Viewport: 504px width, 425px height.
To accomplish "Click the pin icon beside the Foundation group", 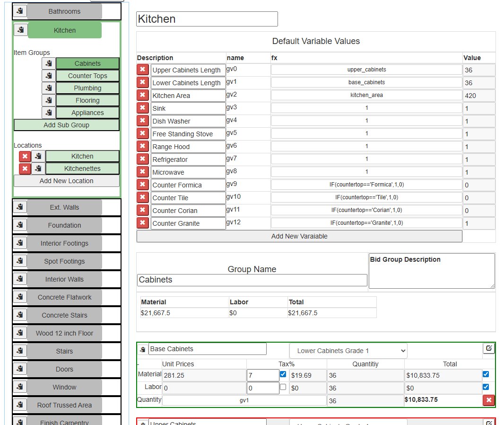I will [x=19, y=224].
